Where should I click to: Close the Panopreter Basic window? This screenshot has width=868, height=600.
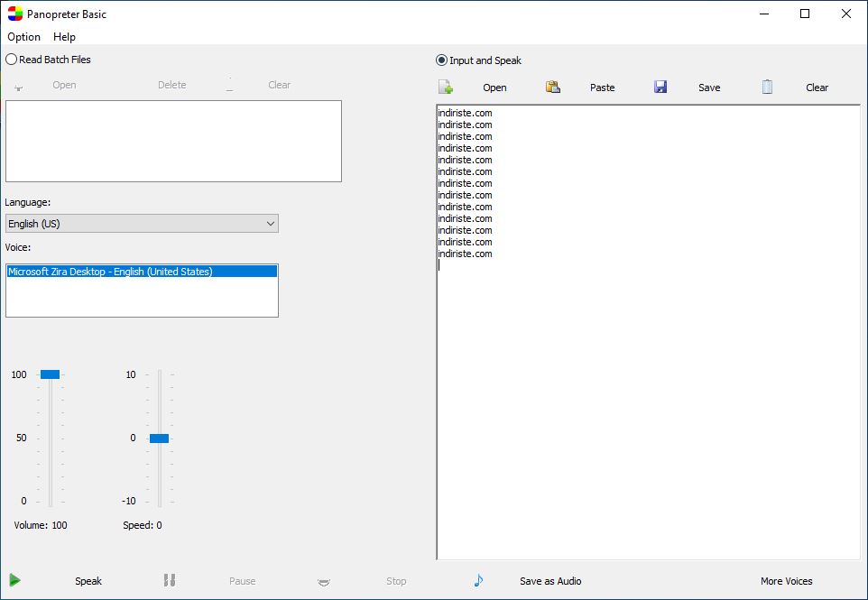point(845,14)
